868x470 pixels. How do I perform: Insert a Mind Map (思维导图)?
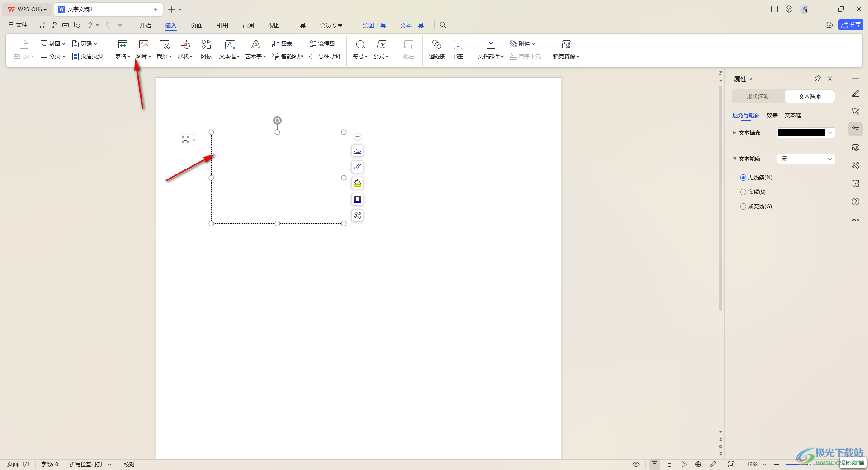(x=325, y=56)
